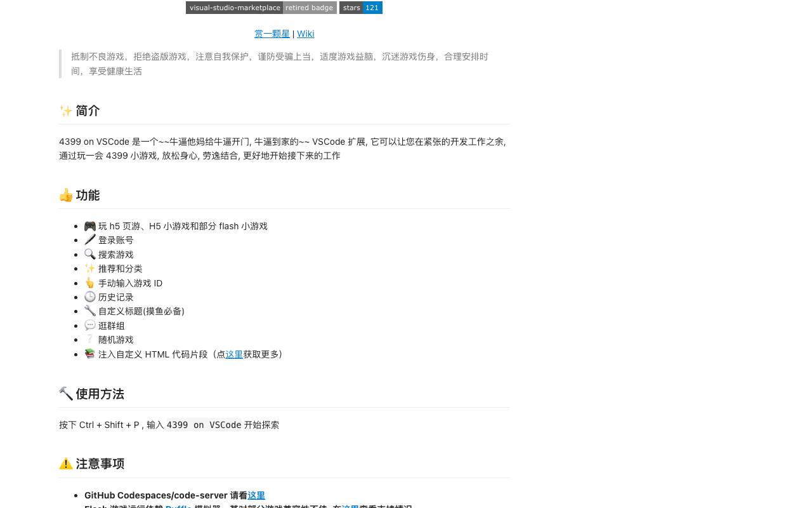This screenshot has width=812, height=508.
Task: Click the question mark emoji beside 随机游戏
Action: (x=90, y=340)
